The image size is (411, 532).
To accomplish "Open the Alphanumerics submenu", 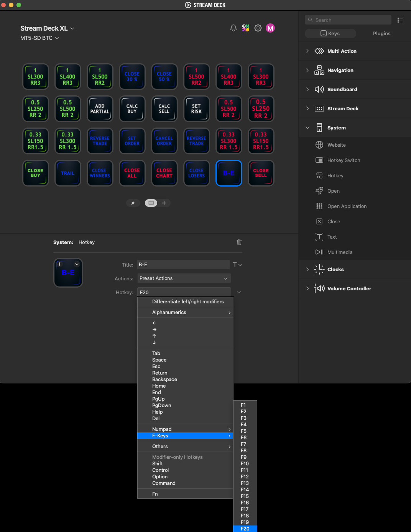I will click(185, 313).
